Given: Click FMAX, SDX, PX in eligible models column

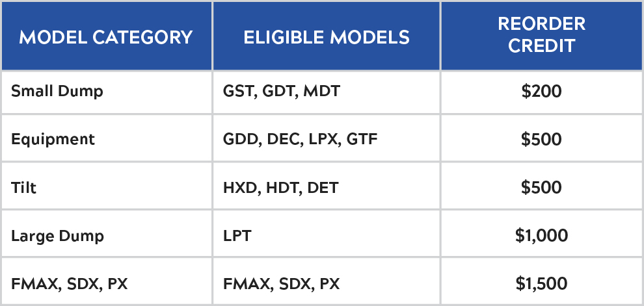Looking at the screenshot, I should click(281, 285).
